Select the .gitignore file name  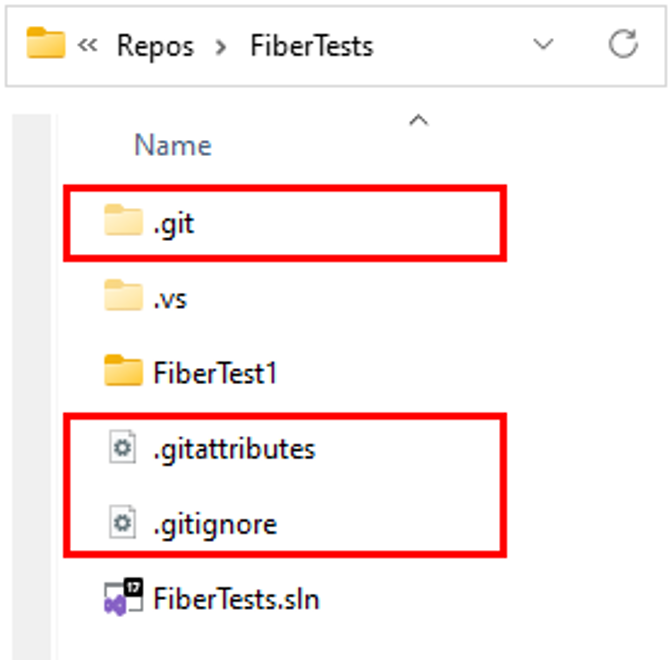pos(215,525)
